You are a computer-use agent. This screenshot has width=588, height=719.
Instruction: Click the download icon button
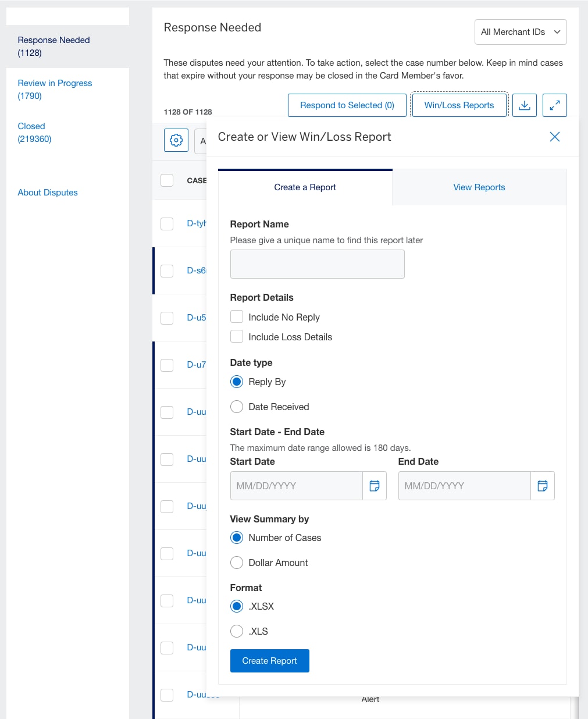click(x=524, y=105)
